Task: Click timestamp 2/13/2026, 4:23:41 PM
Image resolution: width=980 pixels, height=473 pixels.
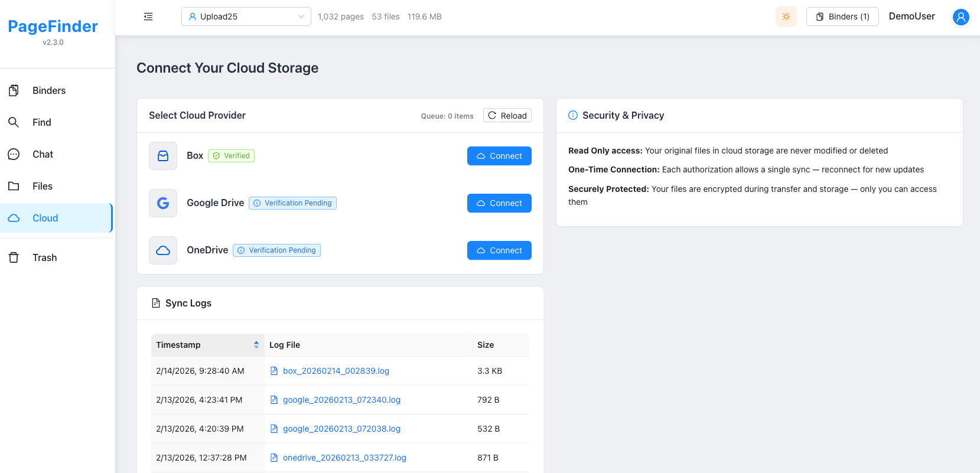Action: tap(199, 400)
